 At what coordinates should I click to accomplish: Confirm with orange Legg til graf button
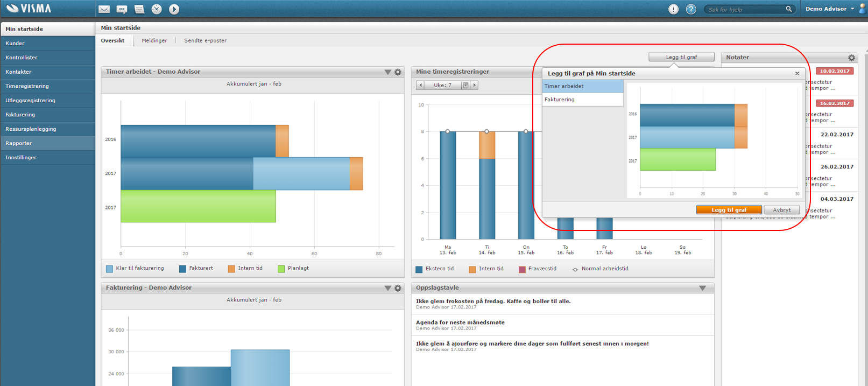[729, 210]
